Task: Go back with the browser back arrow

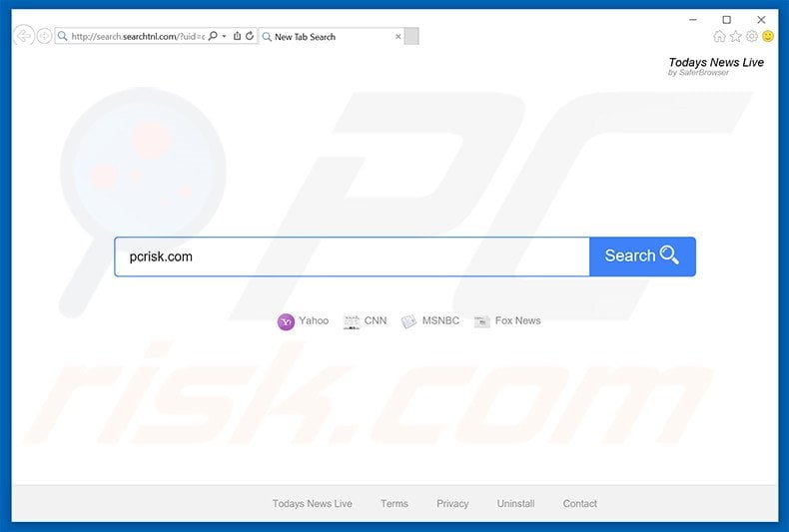Action: coord(23,36)
